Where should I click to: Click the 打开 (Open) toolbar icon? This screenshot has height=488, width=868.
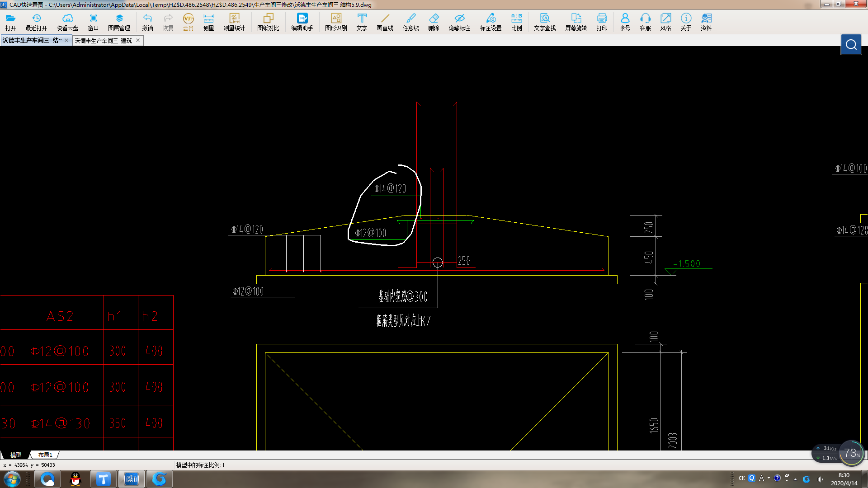coord(10,22)
